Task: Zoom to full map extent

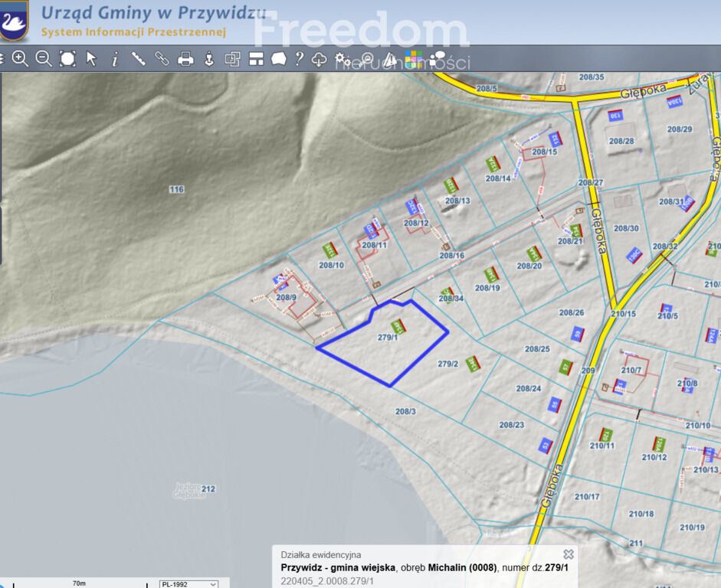Action: coord(67,59)
